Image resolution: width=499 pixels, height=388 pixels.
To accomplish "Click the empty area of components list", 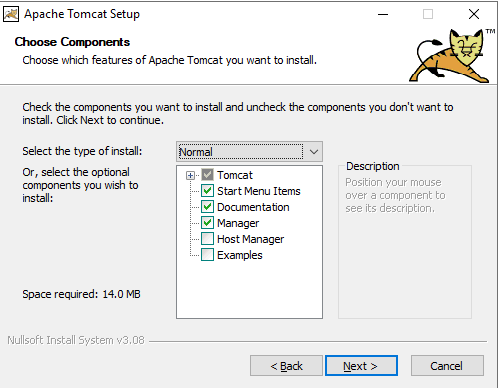I will click(249, 290).
